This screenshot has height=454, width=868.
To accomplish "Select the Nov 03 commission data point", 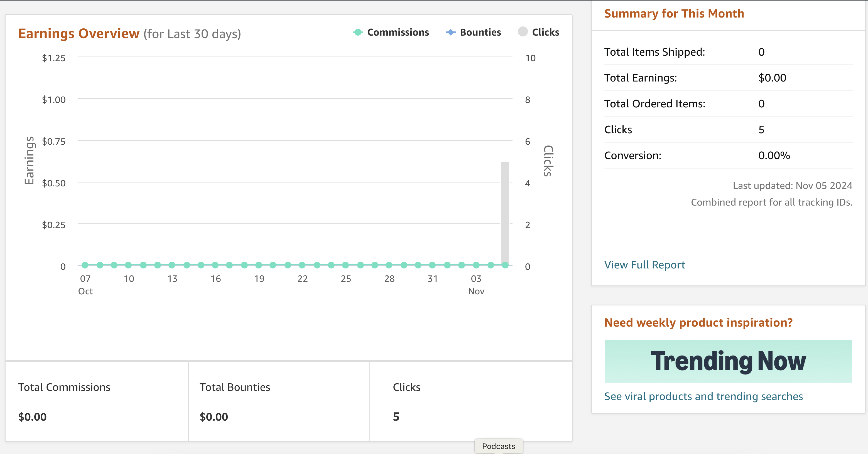I will pos(476,265).
